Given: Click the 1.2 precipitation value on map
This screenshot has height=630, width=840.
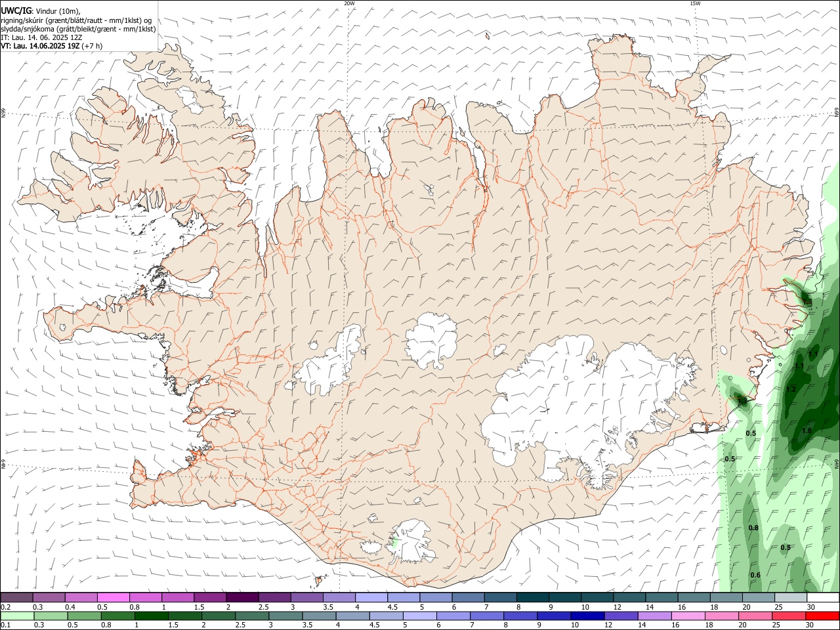Looking at the screenshot, I should click(791, 389).
